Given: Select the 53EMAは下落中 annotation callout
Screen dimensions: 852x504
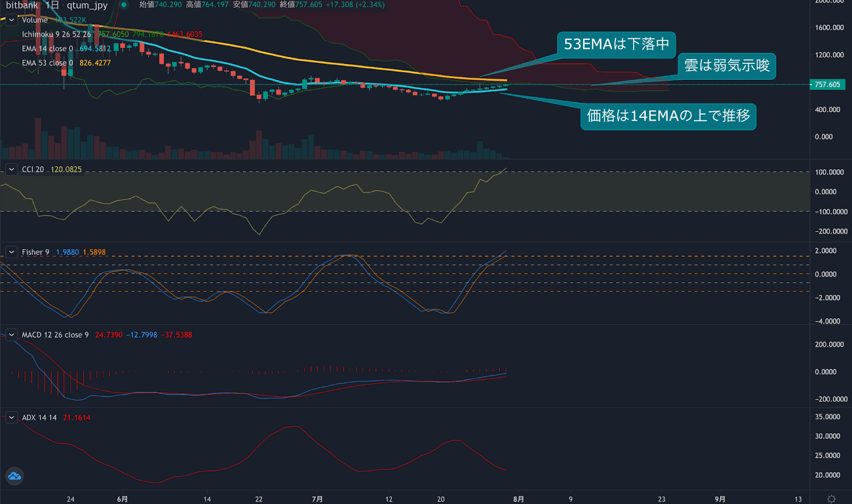Looking at the screenshot, I should pos(616,44).
